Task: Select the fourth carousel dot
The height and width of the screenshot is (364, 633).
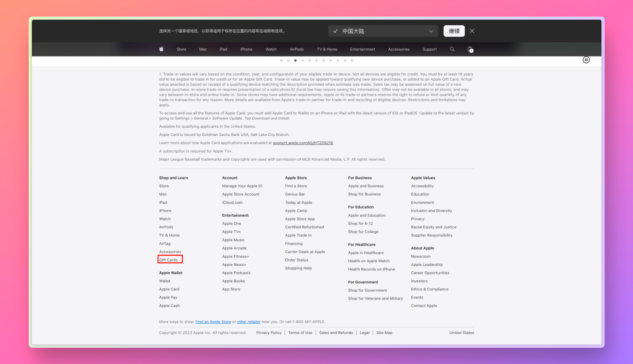Action: click(x=303, y=60)
